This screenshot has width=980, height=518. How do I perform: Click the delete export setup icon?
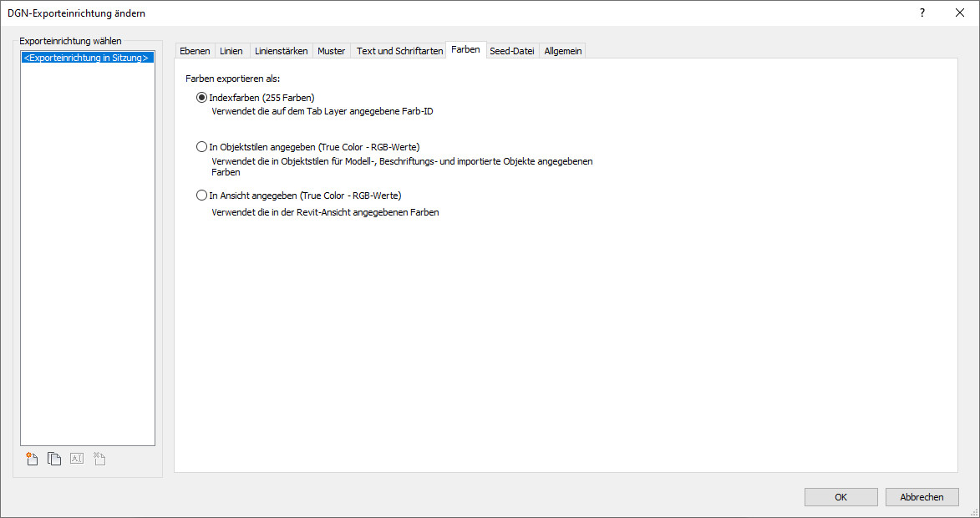pos(99,459)
